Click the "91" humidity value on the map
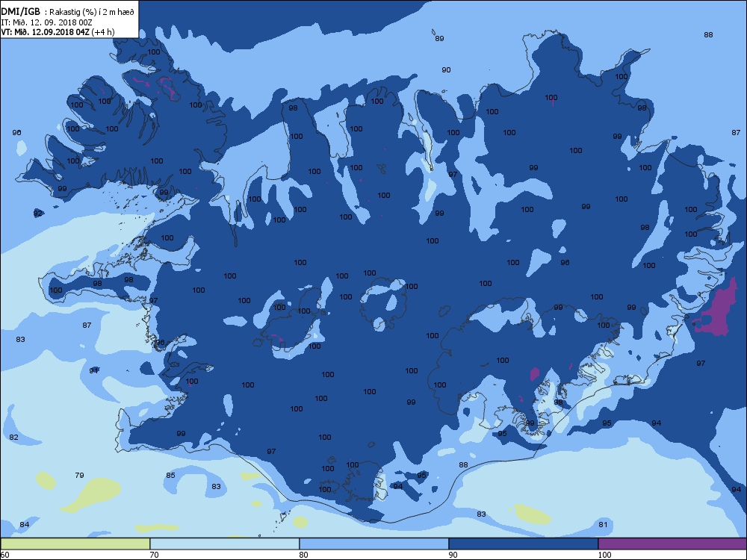Viewport: 747px width, 560px height. (x=94, y=370)
